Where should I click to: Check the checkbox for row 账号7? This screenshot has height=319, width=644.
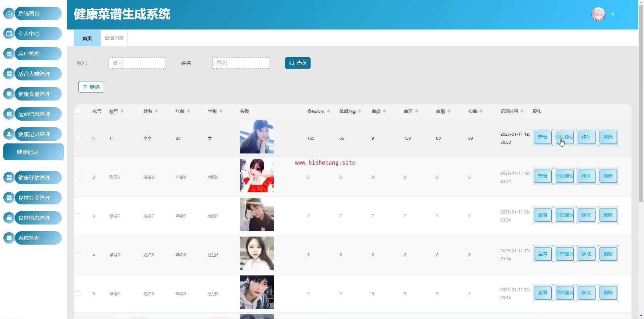click(78, 216)
